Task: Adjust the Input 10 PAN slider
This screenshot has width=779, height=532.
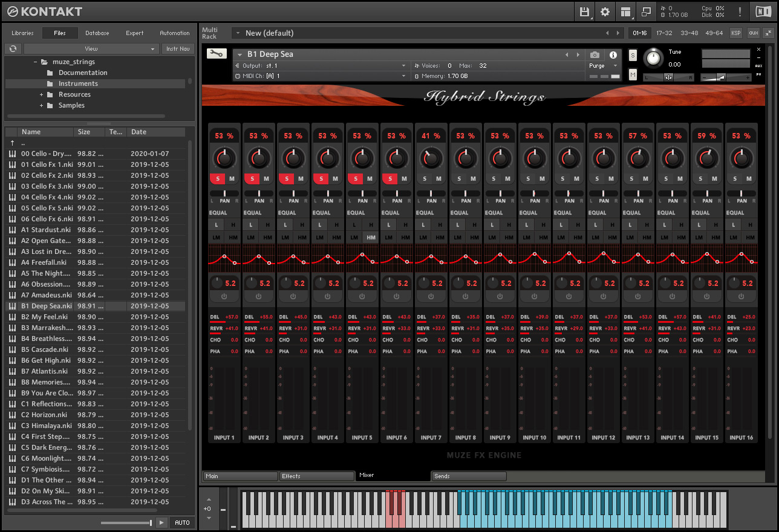Action: click(535, 193)
